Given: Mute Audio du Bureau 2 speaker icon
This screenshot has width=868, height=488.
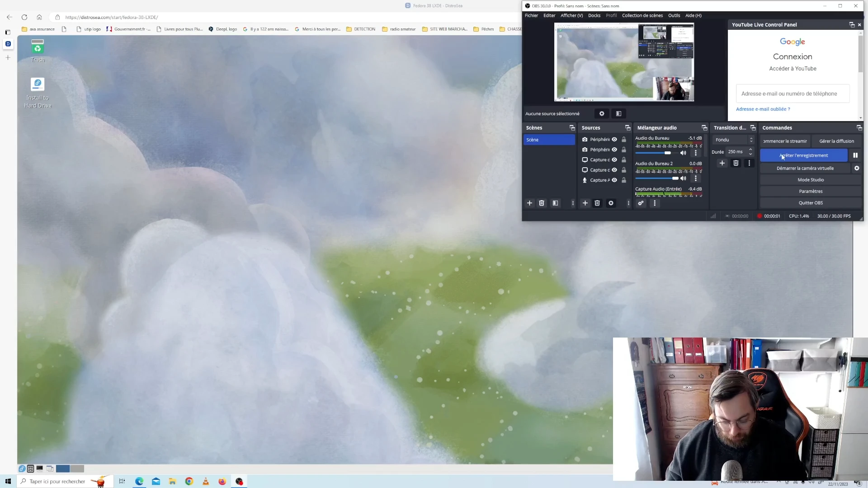Looking at the screenshot, I should pyautogui.click(x=683, y=178).
